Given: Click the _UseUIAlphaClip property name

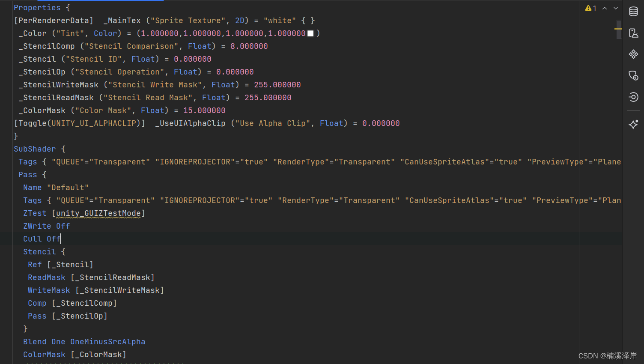Looking at the screenshot, I should (x=190, y=123).
